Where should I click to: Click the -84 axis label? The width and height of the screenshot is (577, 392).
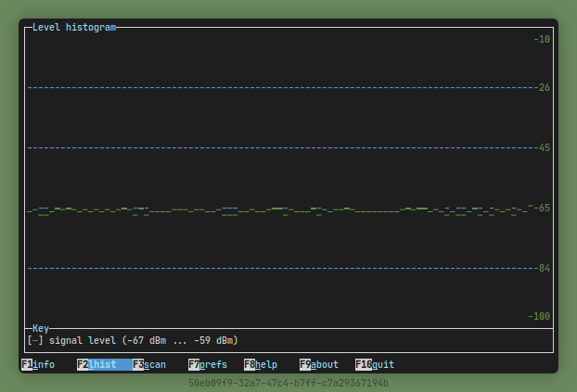[x=542, y=268]
